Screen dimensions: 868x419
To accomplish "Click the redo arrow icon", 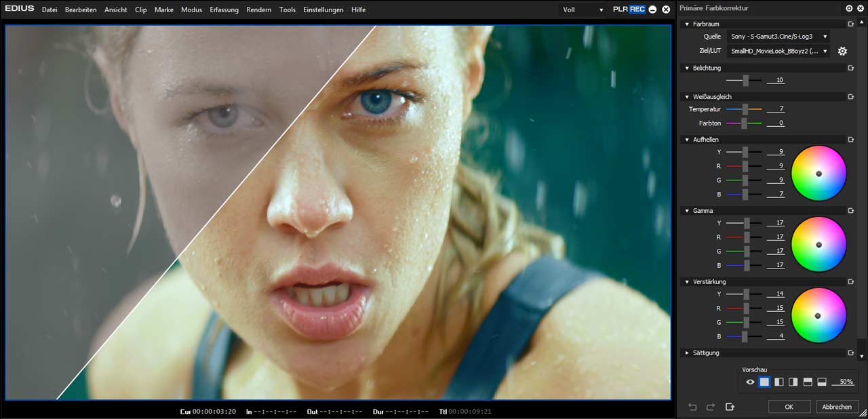I will pos(711,407).
